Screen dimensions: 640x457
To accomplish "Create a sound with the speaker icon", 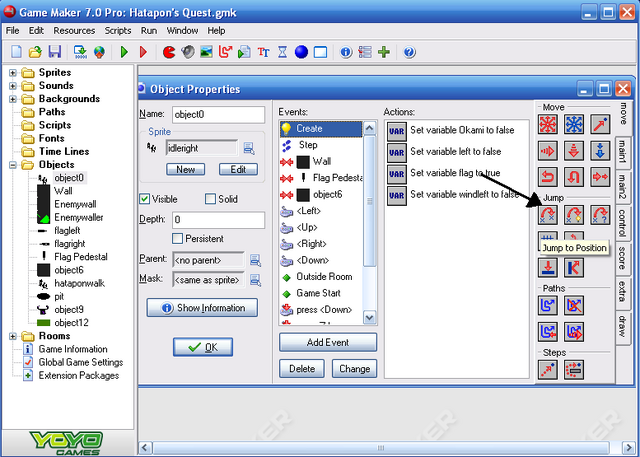I will coord(188,52).
